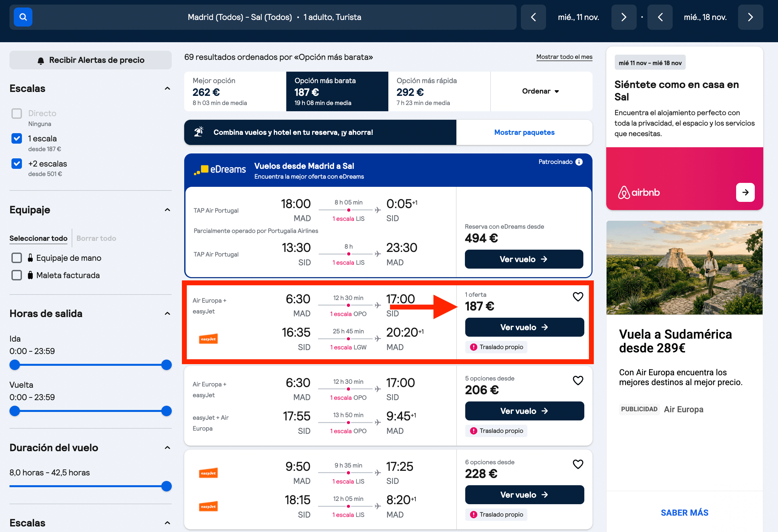
Task: Click the Sudamérica pyramid ad image
Action: click(x=684, y=268)
